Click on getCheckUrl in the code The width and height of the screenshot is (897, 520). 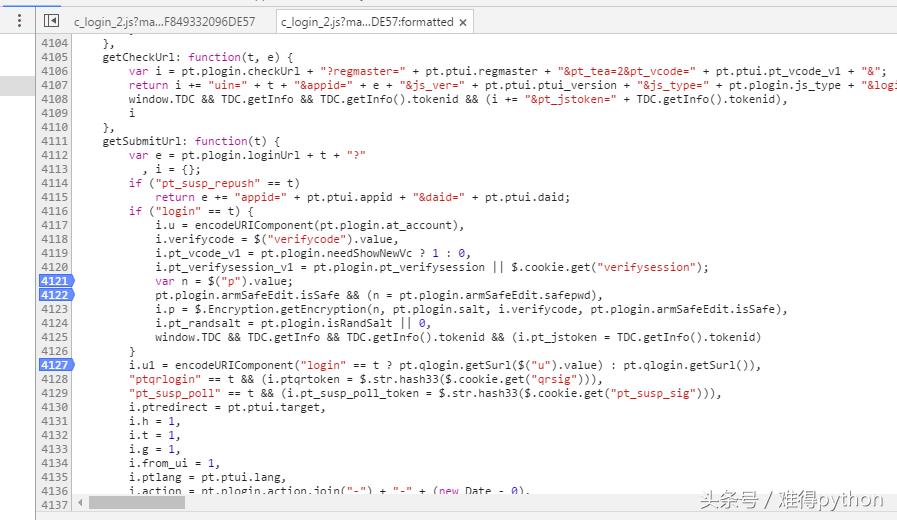click(x=141, y=57)
